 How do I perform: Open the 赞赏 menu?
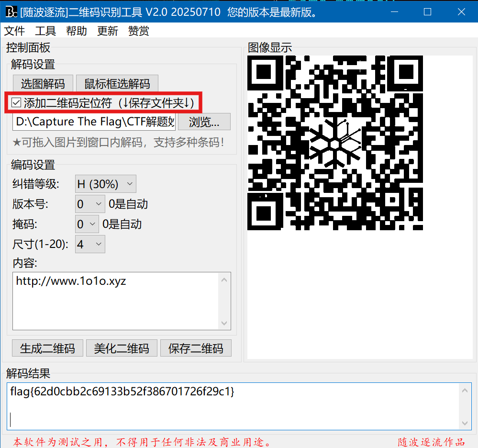(139, 31)
